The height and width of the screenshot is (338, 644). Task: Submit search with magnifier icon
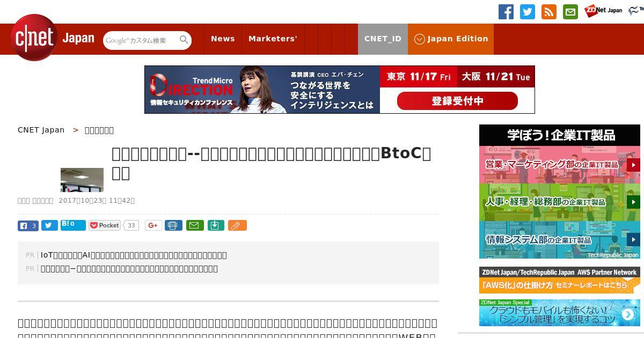[x=184, y=40]
